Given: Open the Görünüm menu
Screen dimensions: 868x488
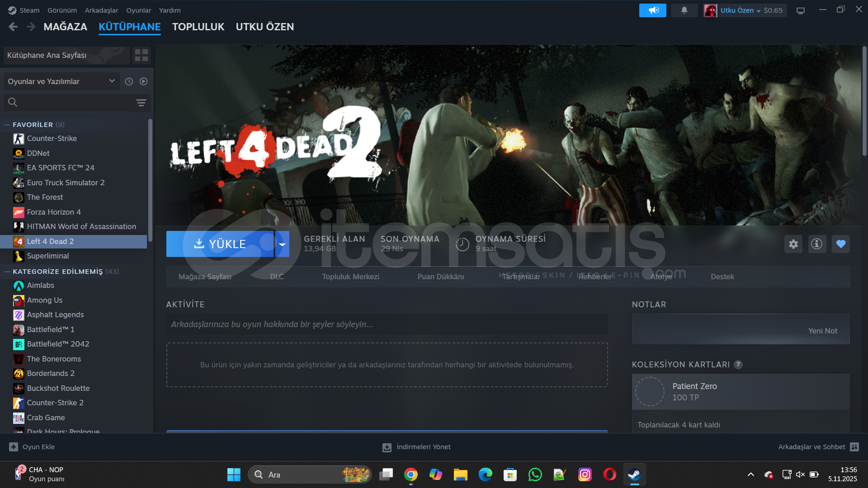Looking at the screenshot, I should [62, 10].
